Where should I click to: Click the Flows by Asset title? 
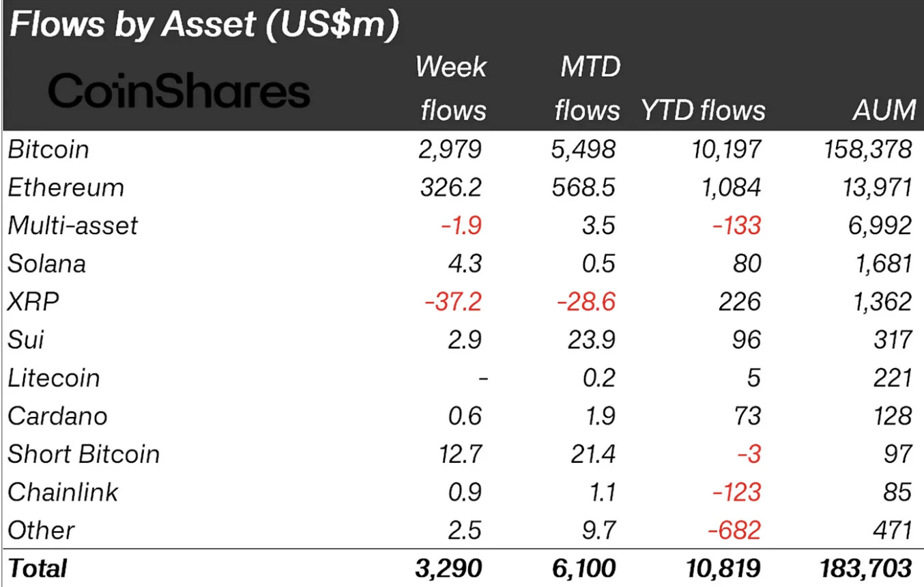coord(203,26)
